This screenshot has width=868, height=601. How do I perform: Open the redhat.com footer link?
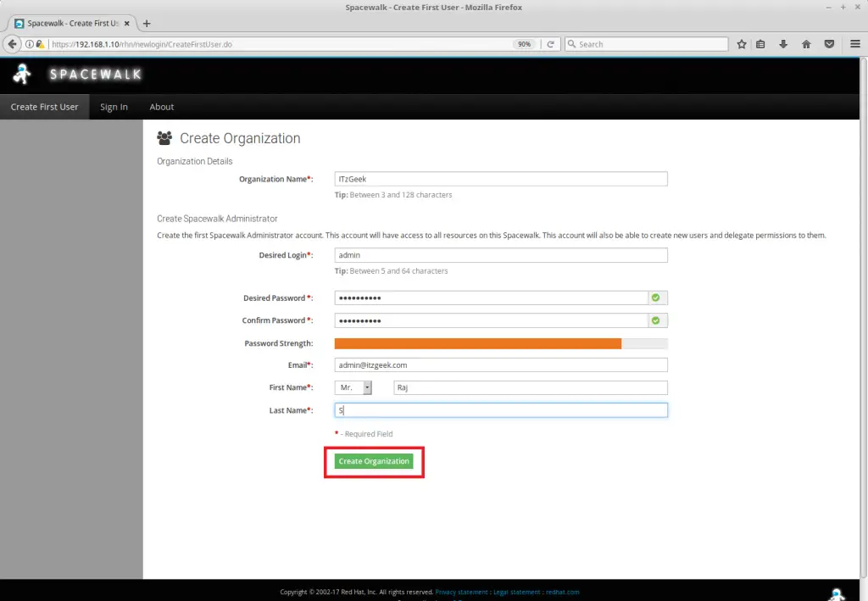point(563,593)
